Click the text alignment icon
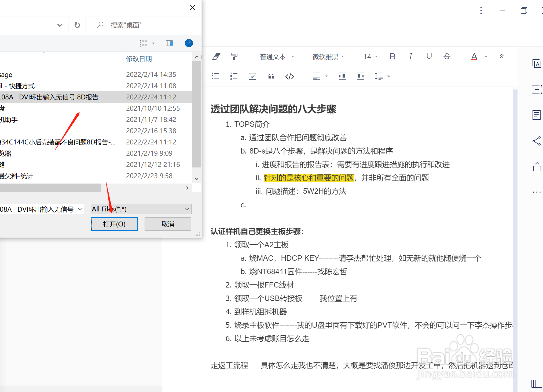 pos(317,76)
